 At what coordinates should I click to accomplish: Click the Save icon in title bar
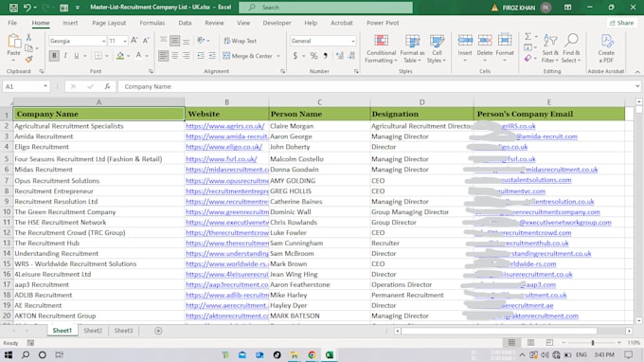13,8
